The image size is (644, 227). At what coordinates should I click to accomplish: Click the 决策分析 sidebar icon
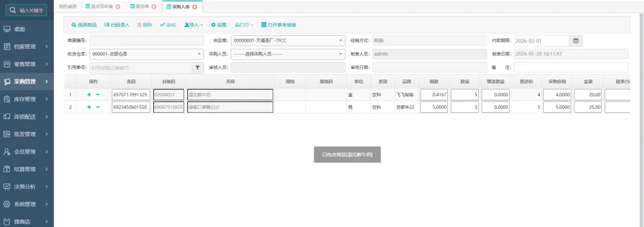click(7, 187)
